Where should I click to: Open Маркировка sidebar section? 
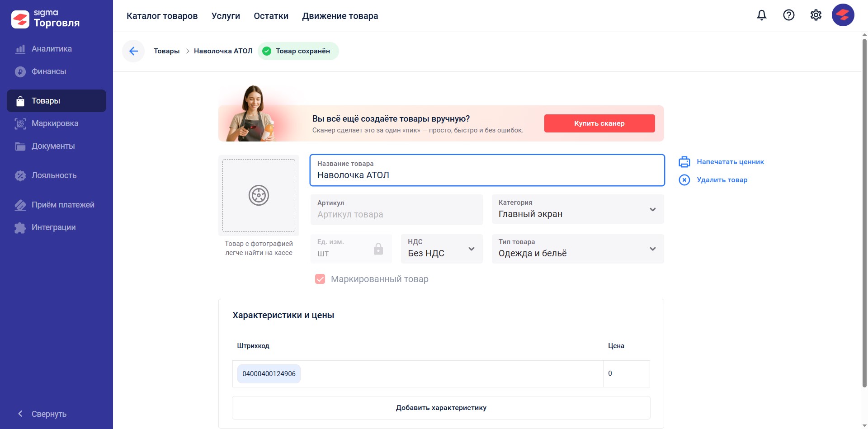click(x=57, y=123)
